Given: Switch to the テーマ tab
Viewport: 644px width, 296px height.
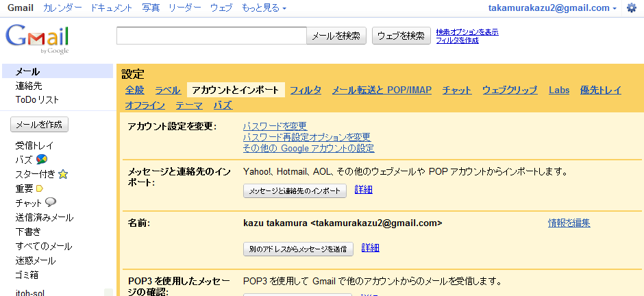Looking at the screenshot, I should pos(189,106).
